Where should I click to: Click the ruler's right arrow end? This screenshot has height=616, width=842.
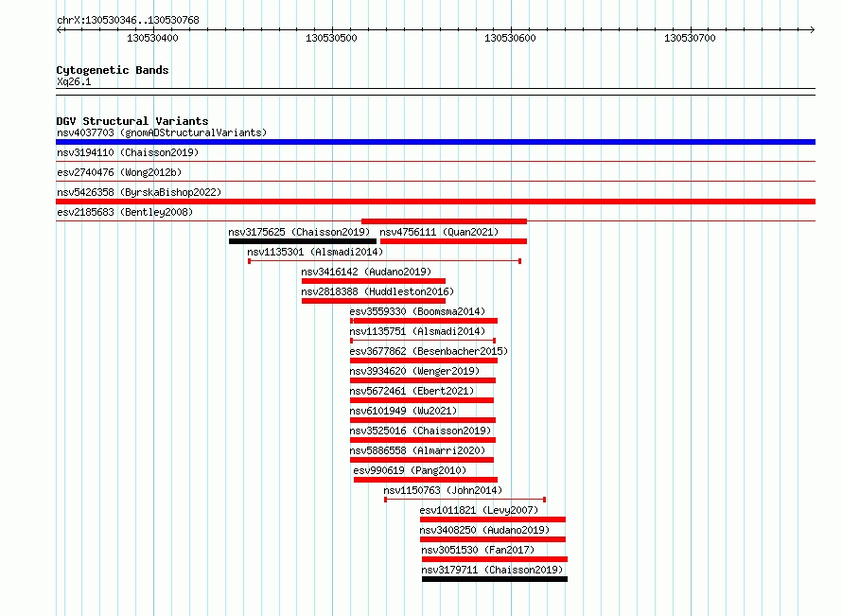click(813, 29)
